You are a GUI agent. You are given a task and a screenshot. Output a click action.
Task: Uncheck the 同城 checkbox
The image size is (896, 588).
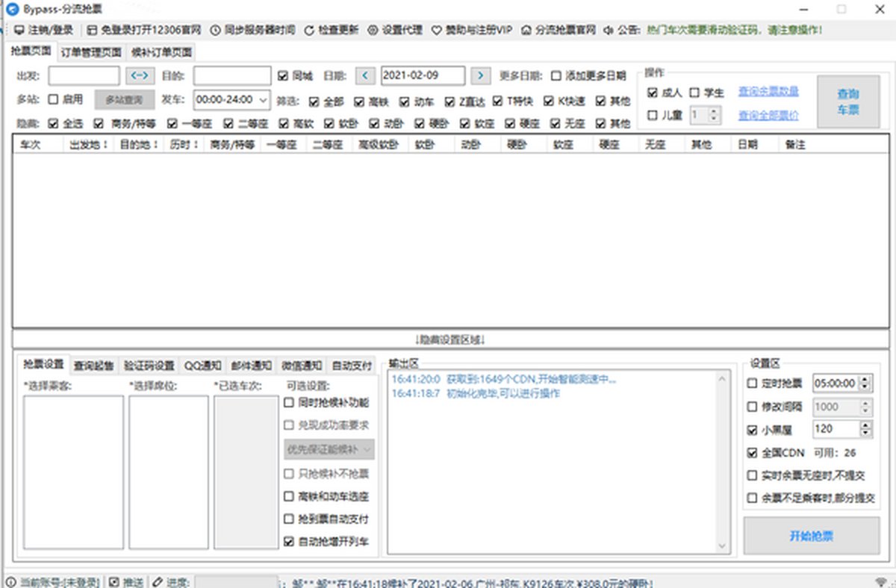pos(283,75)
